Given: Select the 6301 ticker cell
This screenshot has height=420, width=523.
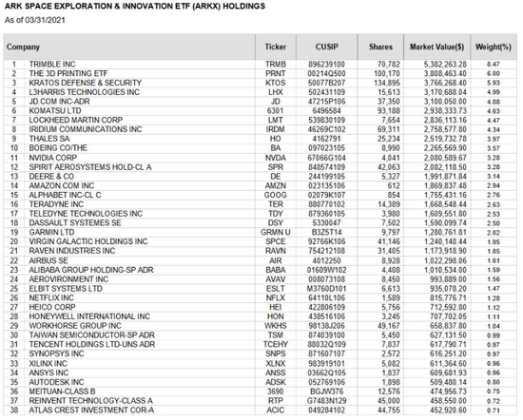Looking at the screenshot, I should [x=276, y=110].
